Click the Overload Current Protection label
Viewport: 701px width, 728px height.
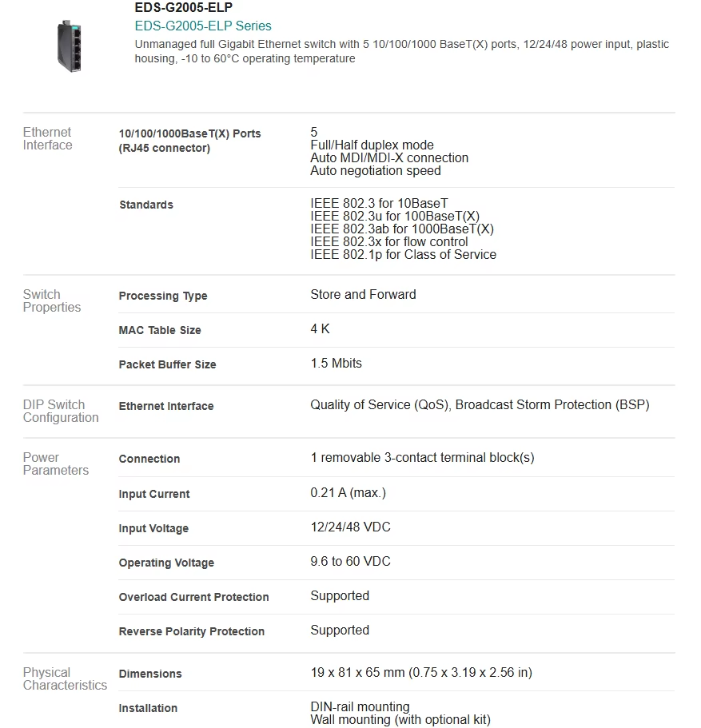pos(193,597)
